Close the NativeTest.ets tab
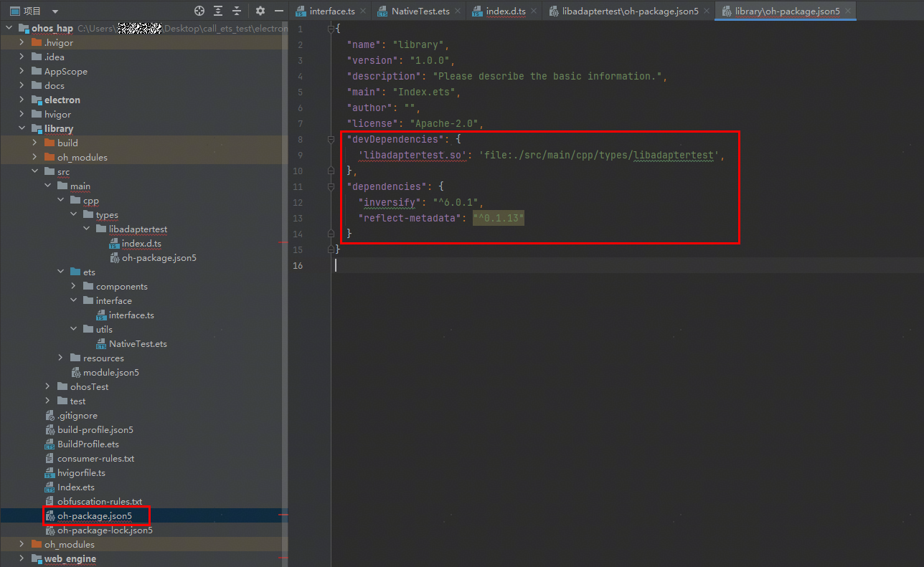 click(x=457, y=11)
